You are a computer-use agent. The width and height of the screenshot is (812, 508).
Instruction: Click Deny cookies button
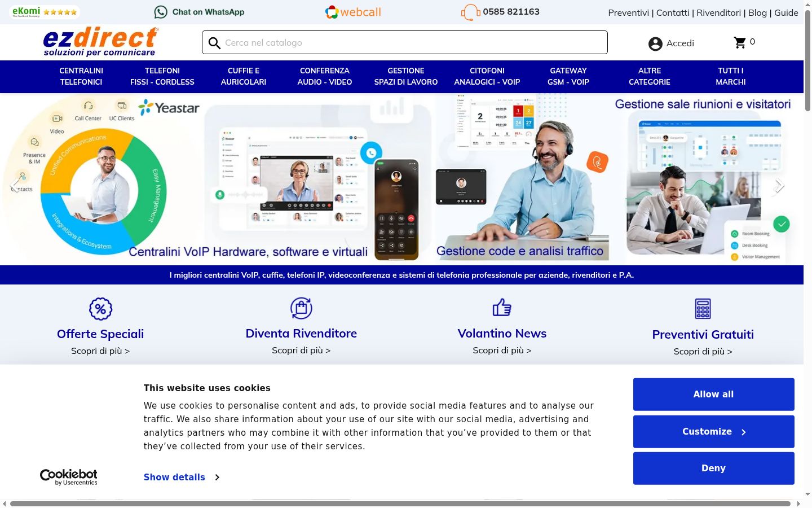click(x=714, y=468)
